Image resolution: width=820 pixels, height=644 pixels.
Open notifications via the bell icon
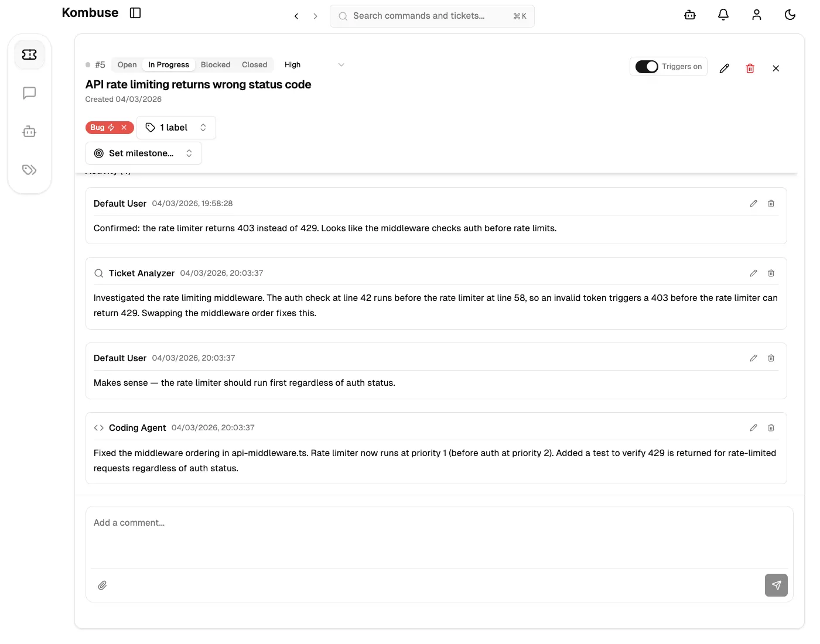[x=723, y=15]
